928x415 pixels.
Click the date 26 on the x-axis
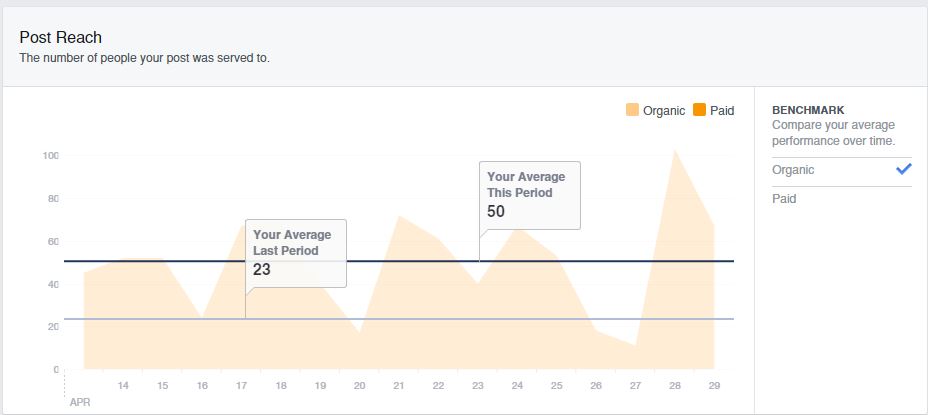tap(596, 385)
